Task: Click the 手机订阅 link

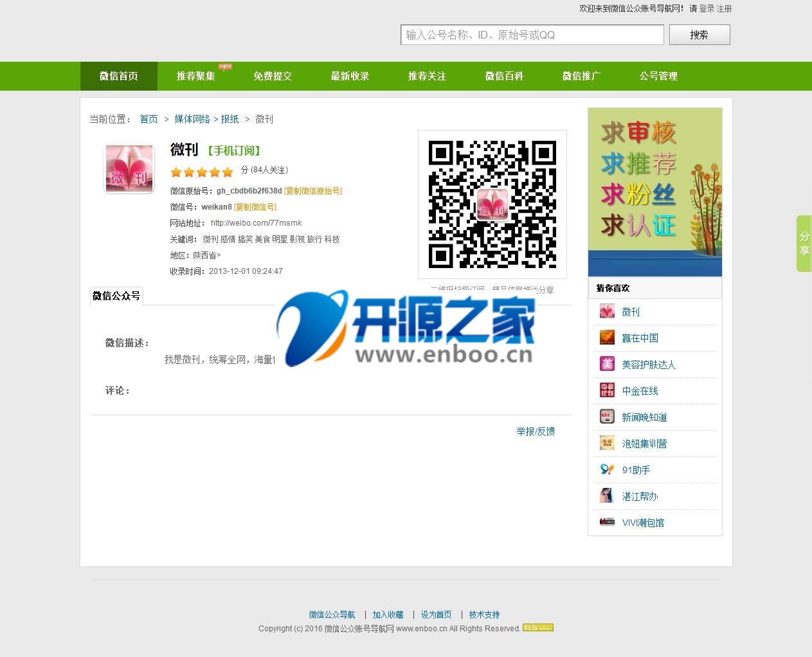Action: (x=234, y=150)
